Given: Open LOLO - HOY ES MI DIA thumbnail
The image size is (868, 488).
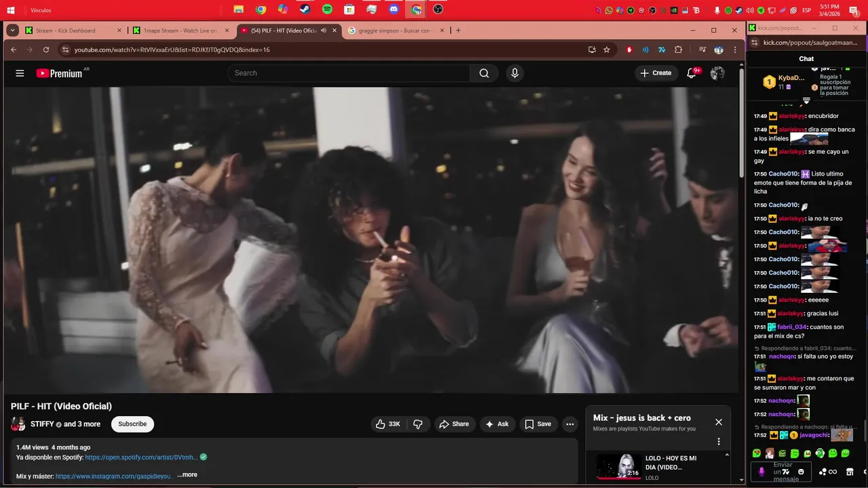Looking at the screenshot, I should click(619, 466).
